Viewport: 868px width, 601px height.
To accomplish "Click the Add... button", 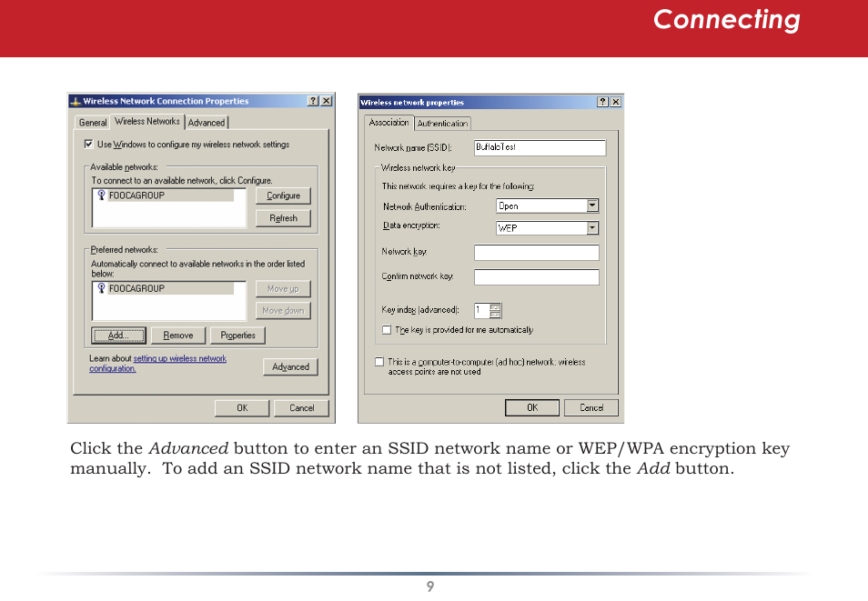I will [x=118, y=336].
